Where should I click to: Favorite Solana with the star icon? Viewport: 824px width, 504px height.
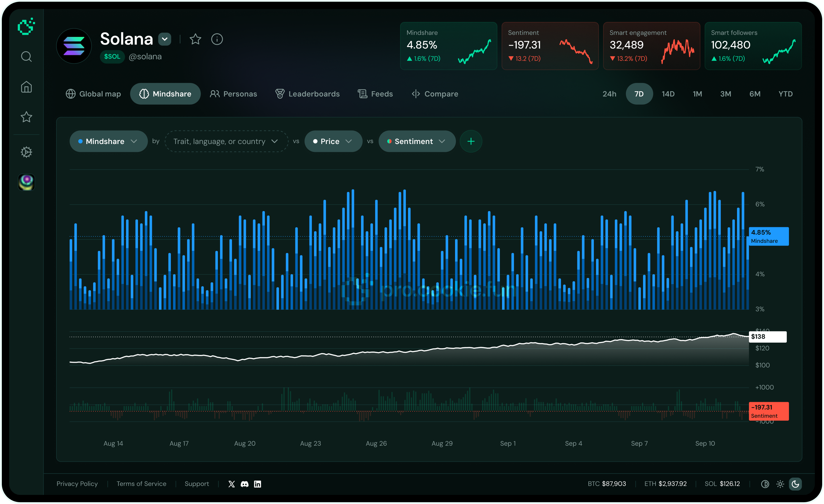pyautogui.click(x=195, y=39)
